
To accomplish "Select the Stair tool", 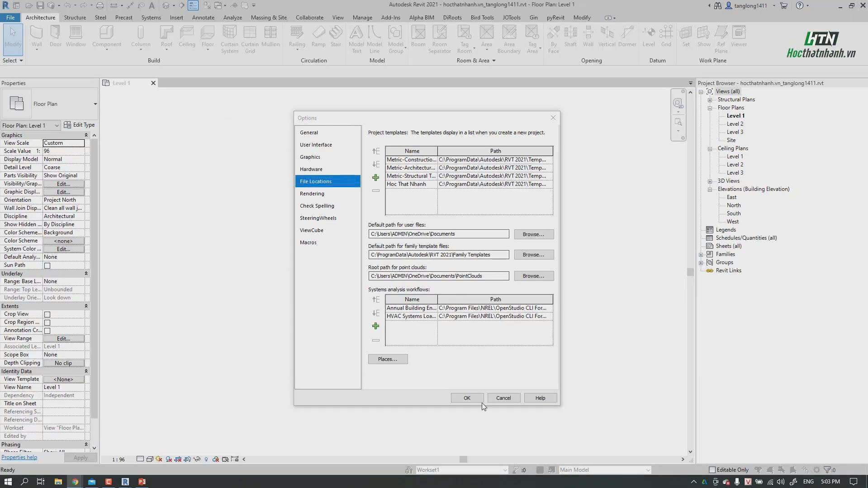I will coord(336,37).
